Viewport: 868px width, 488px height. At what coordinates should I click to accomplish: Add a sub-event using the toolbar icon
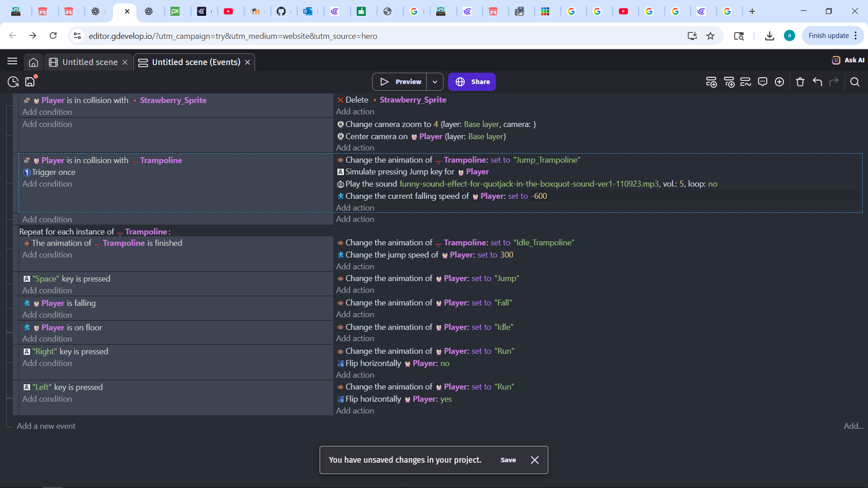(x=729, y=81)
